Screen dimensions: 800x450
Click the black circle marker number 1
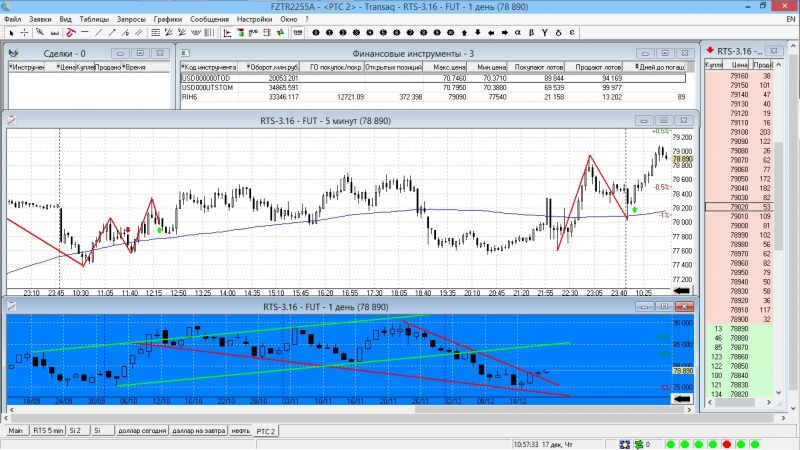tap(329, 33)
